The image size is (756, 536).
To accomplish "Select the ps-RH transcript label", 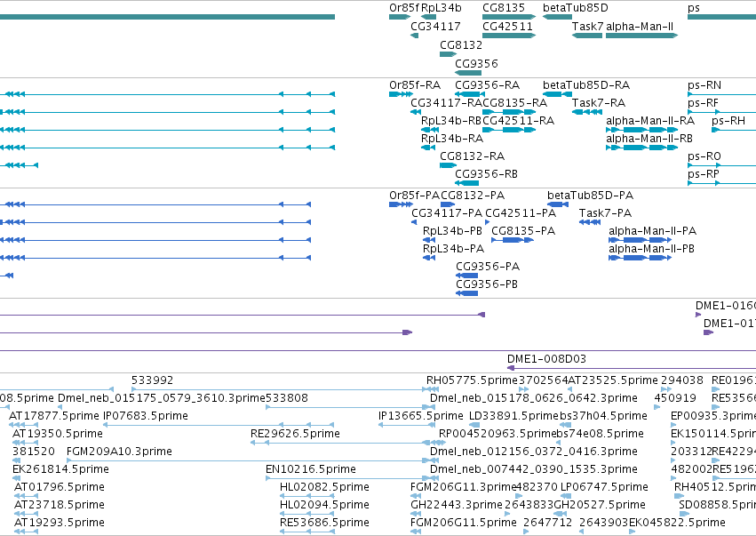I will (x=728, y=121).
